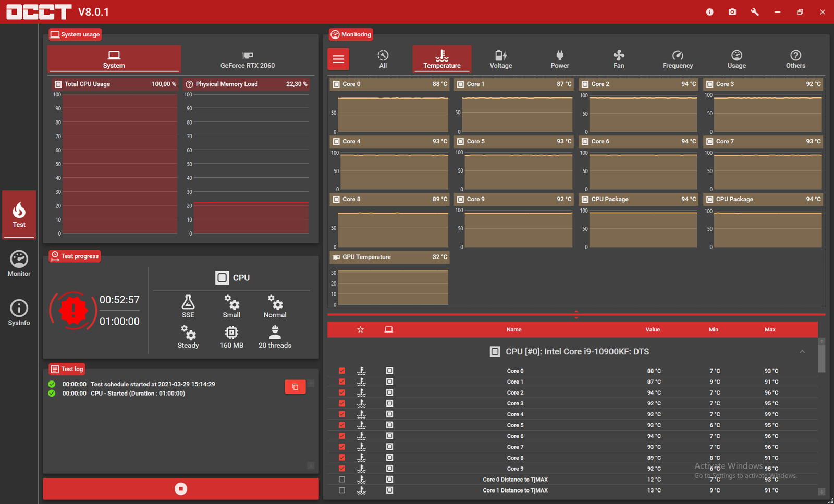Collapse the CPU [#0] Intel Core i9-10900KF group

[x=802, y=352]
